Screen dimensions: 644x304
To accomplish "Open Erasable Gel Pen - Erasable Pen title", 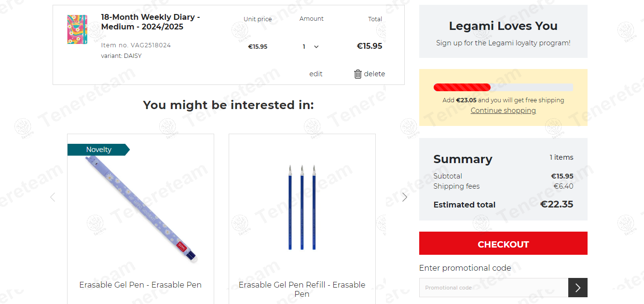I will (140, 285).
